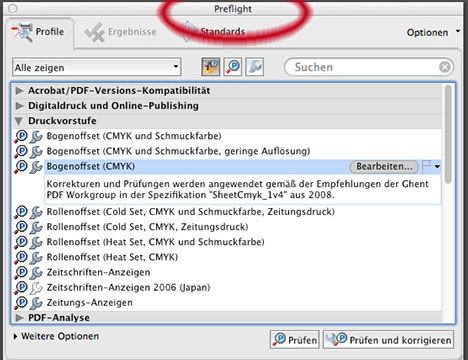Viewport: 468px width, 360px height.
Task: Click the profile list vertical scrollbar
Action: click(449, 133)
